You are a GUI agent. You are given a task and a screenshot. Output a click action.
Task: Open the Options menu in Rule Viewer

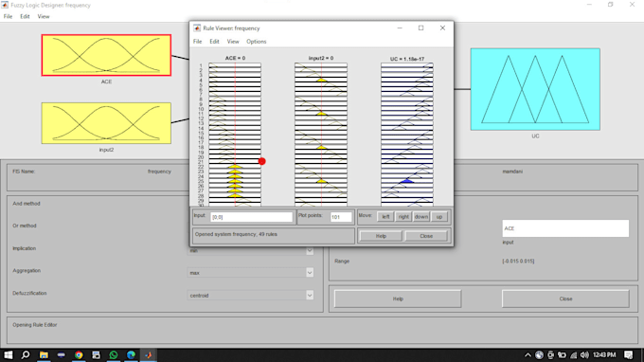tap(257, 42)
